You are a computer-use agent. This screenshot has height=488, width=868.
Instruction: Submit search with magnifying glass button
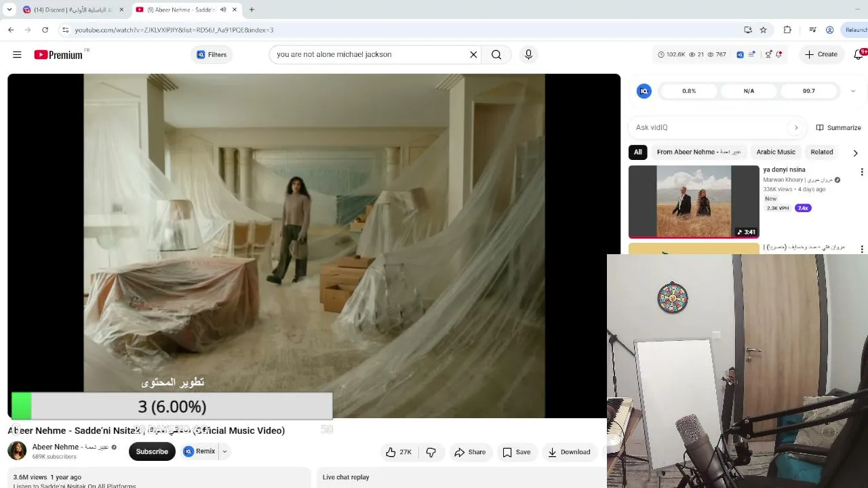pyautogui.click(x=496, y=54)
